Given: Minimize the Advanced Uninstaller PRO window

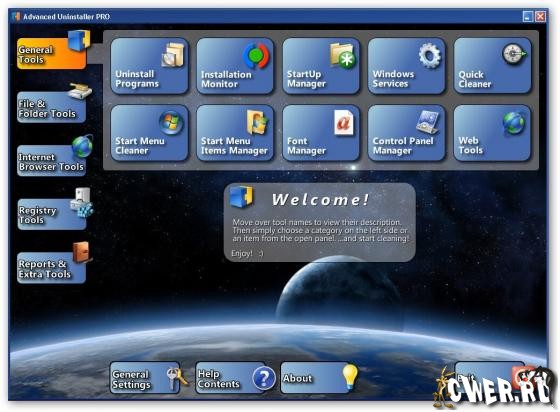Looking at the screenshot, I should [x=528, y=16].
